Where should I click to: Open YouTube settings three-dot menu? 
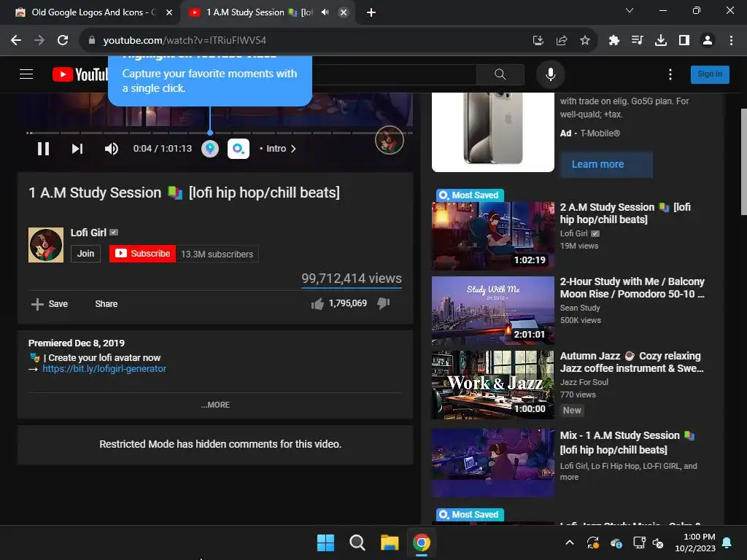[x=670, y=74]
